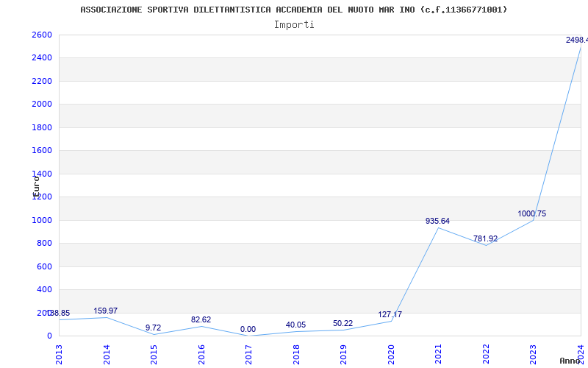Click the 2014 x-axis year label
Image resolution: width=588 pixels, height=368 pixels.
pos(107,354)
